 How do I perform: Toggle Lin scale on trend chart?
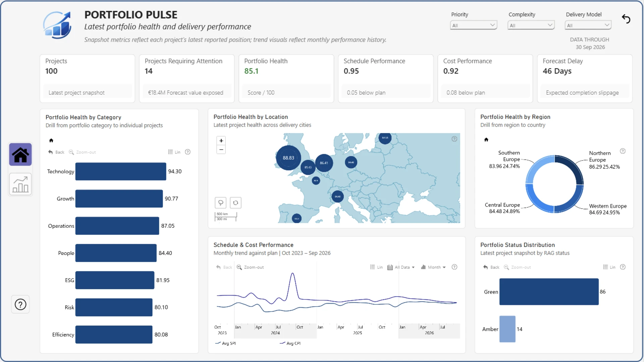point(376,267)
